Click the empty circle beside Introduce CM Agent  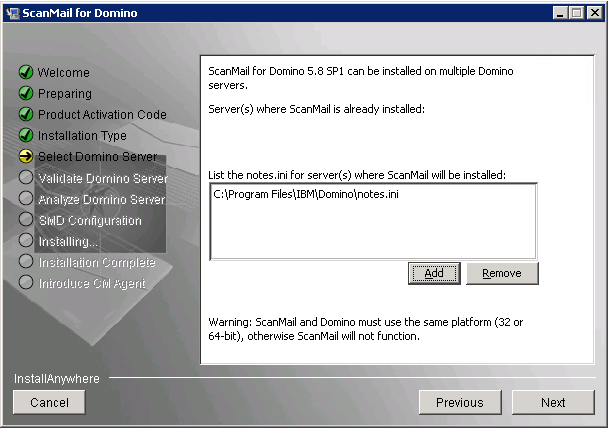tap(26, 282)
